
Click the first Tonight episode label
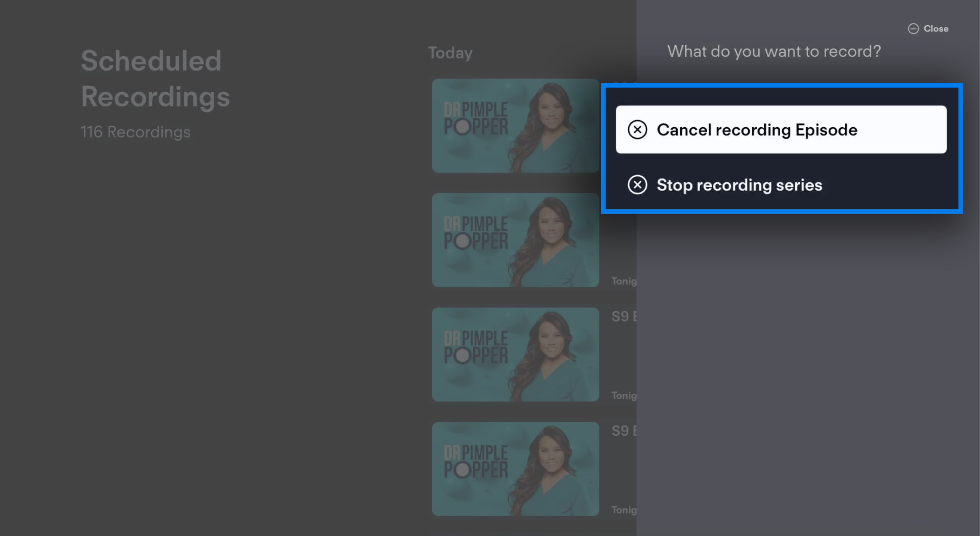point(624,281)
